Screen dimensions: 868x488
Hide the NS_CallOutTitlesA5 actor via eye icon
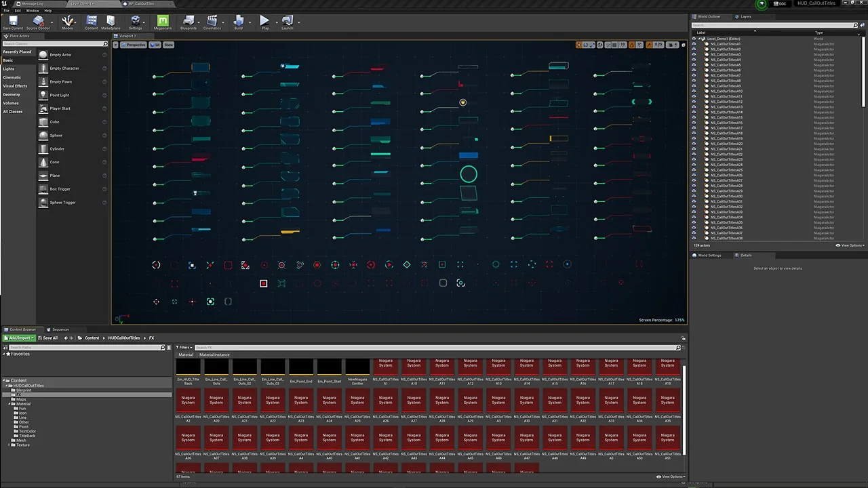pos(694,65)
